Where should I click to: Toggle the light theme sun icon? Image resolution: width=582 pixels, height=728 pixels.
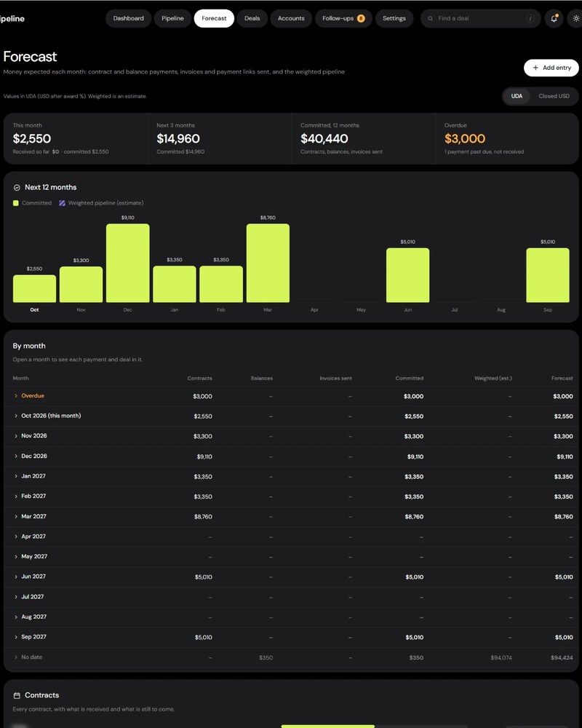tap(576, 19)
